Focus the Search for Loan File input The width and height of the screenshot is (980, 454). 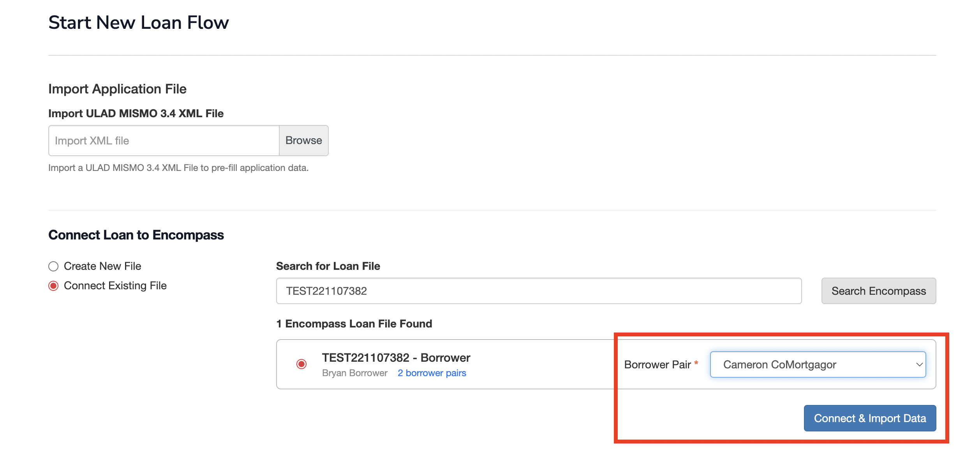538,291
